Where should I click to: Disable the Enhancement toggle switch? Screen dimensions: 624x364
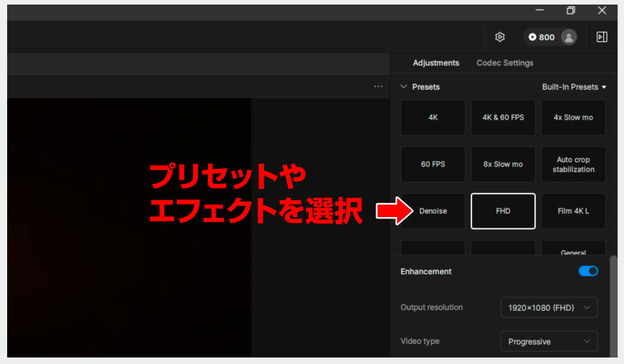[x=588, y=271]
